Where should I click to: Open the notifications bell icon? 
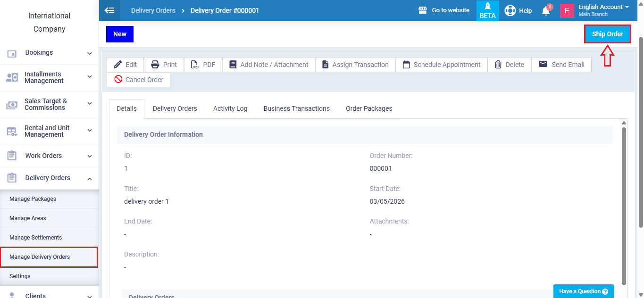pos(546,11)
